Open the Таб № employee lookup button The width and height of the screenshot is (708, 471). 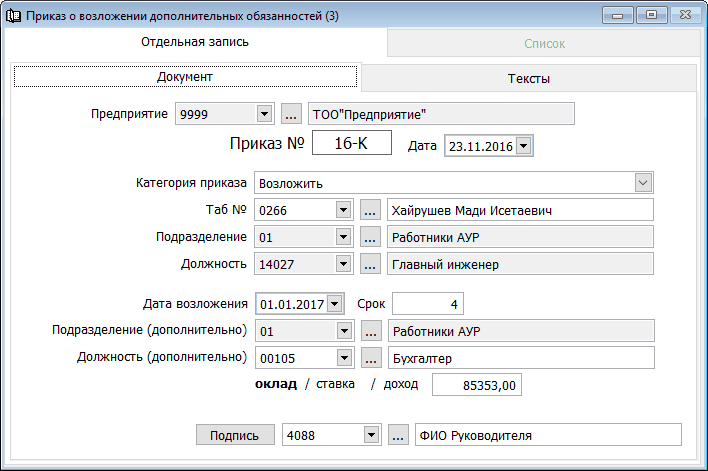(x=370, y=210)
